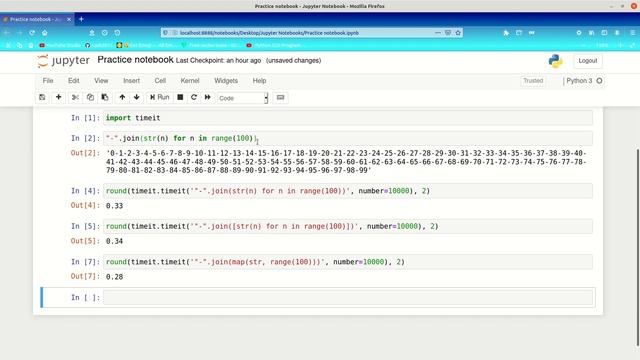
Task: Interrupt the kernel with the stop icon
Action: tap(180, 98)
